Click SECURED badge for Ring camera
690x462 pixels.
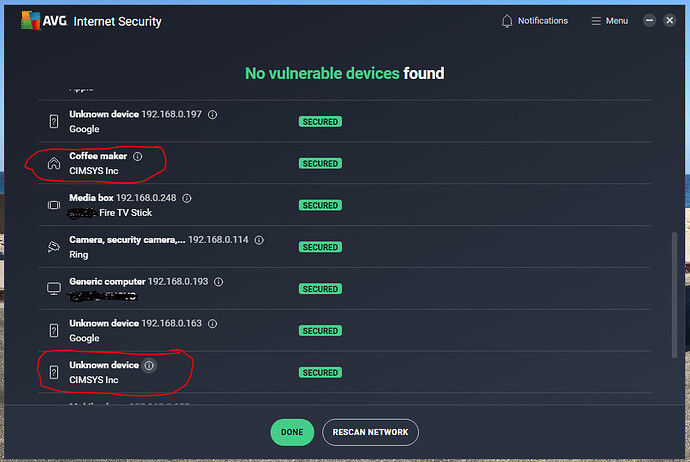click(x=320, y=247)
